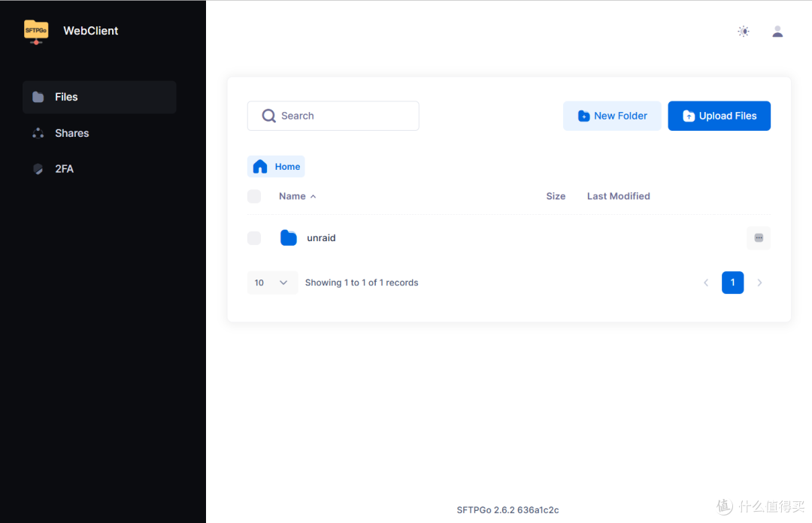Open the user profile avatar menu
Screen dimensions: 812x523
[777, 32]
